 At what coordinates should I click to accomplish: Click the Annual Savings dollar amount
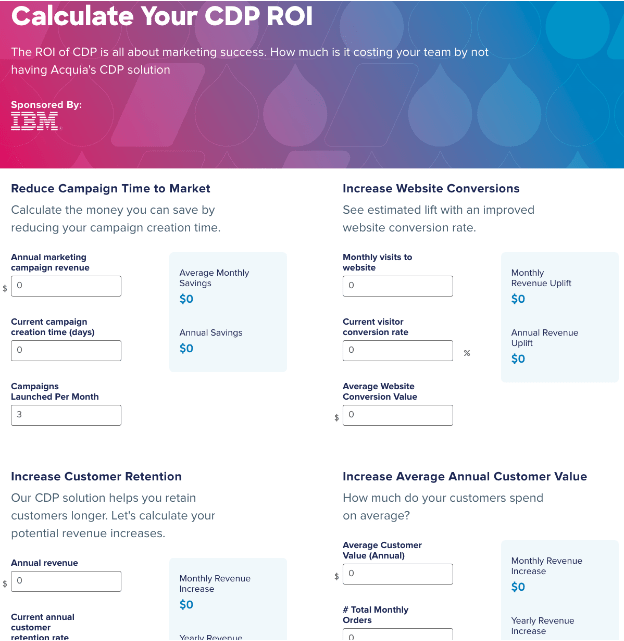point(186,348)
